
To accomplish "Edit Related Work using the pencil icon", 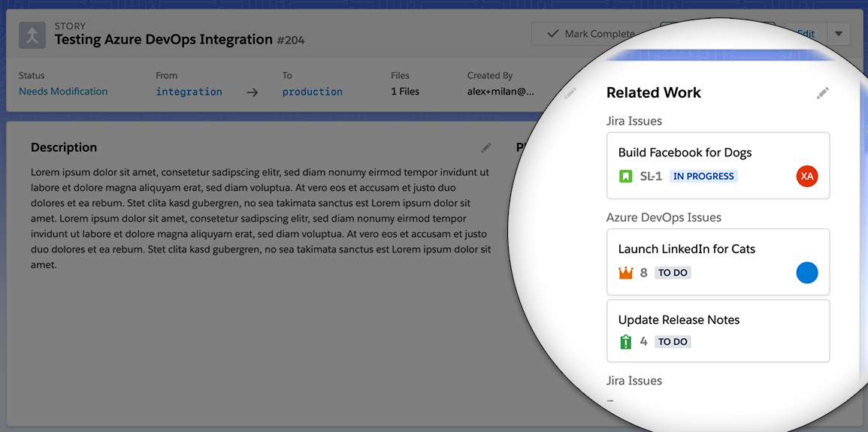I will (x=823, y=93).
